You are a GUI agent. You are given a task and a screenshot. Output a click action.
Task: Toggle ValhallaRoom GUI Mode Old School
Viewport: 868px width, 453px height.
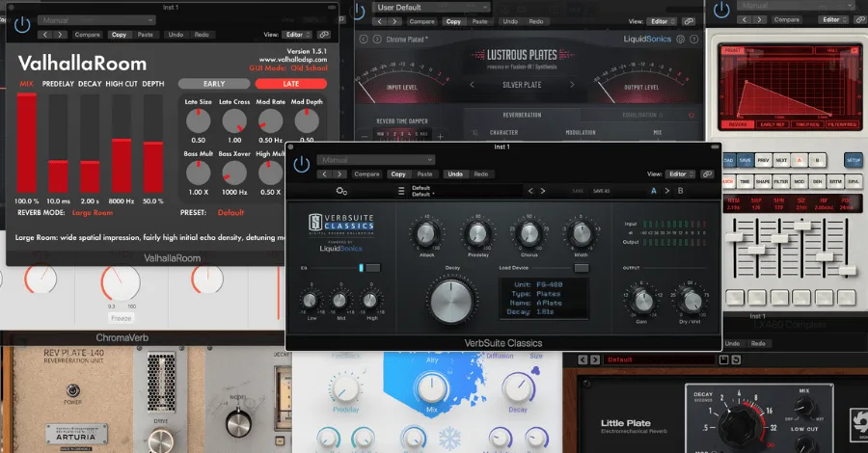click(287, 68)
